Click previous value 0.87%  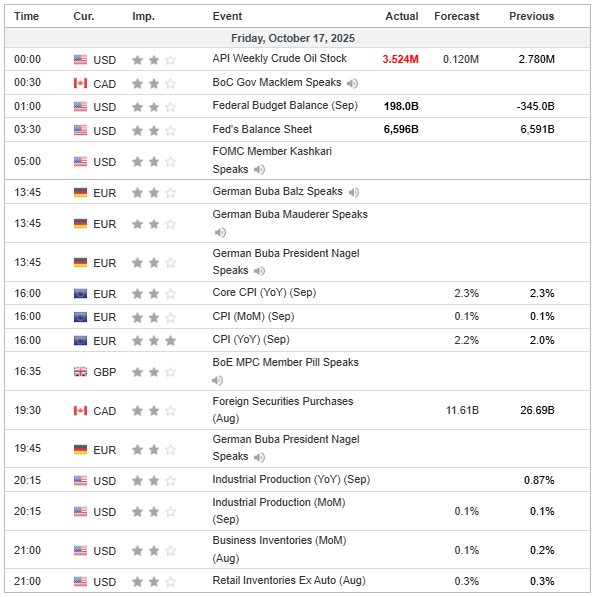pyautogui.click(x=539, y=480)
